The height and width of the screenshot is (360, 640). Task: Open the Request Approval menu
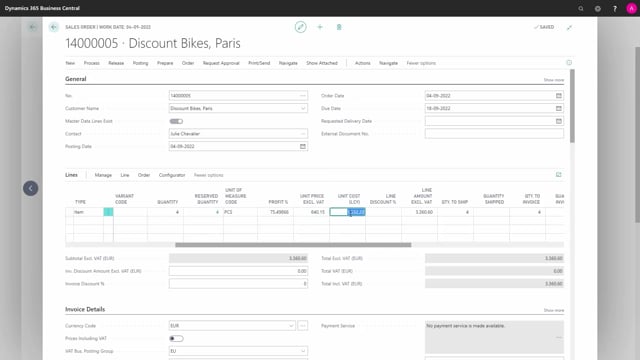(x=221, y=63)
